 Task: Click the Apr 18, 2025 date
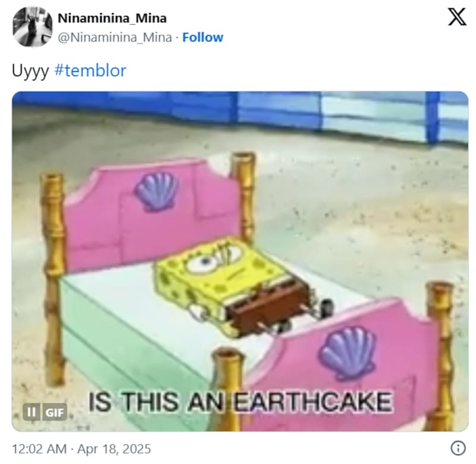114,449
